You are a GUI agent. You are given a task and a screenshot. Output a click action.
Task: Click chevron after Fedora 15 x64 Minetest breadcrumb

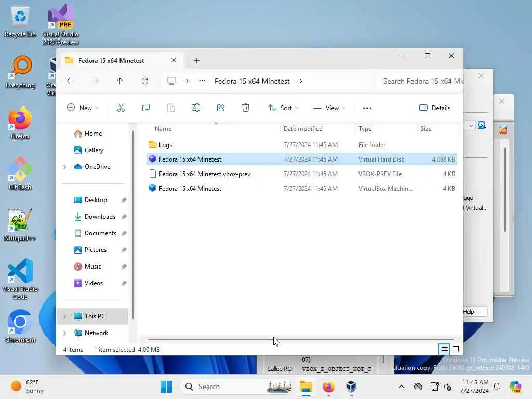[301, 81]
